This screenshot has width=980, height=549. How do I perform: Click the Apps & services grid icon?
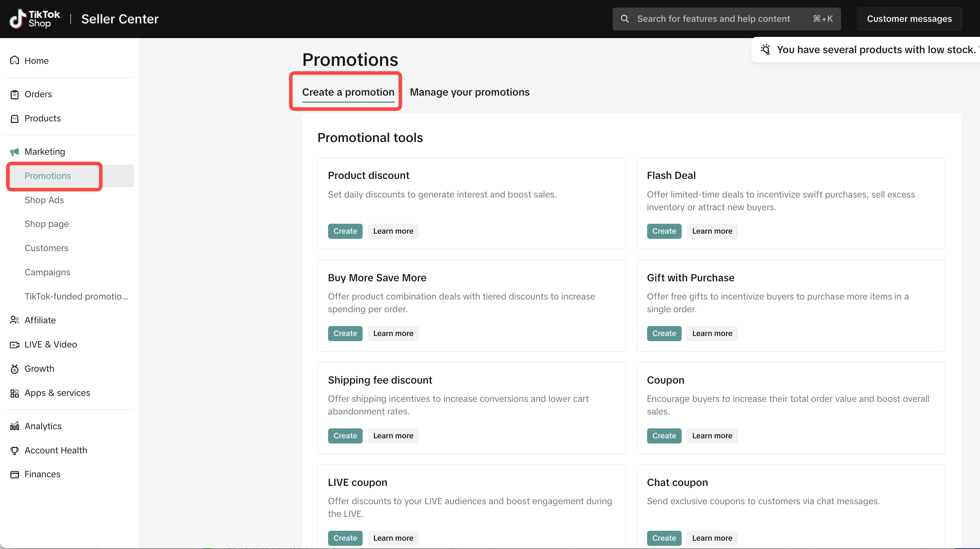pos(15,393)
